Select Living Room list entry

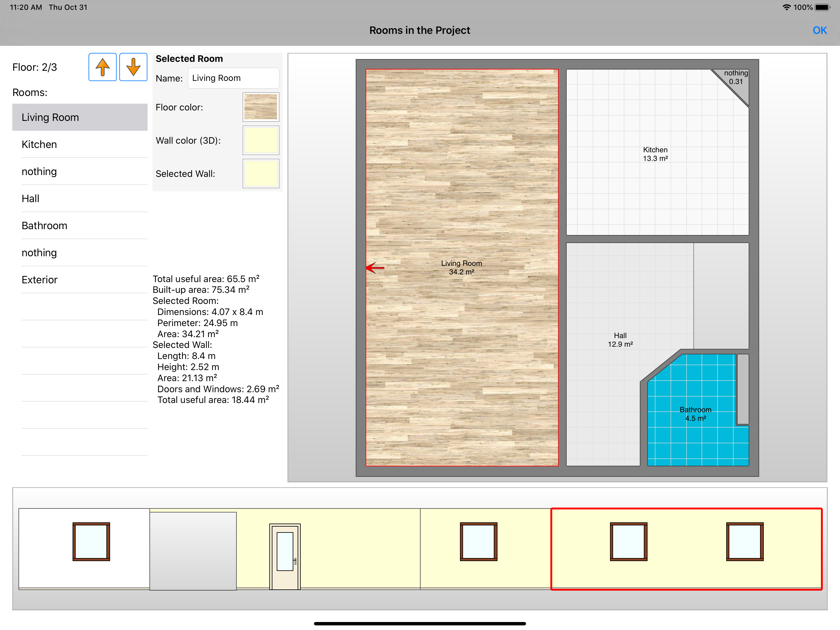tap(80, 118)
